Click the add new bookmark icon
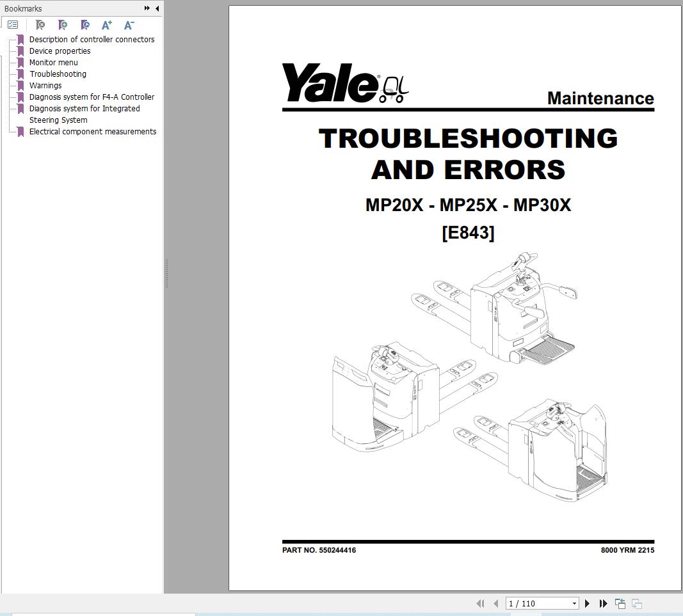This screenshot has width=683, height=616. 63,24
